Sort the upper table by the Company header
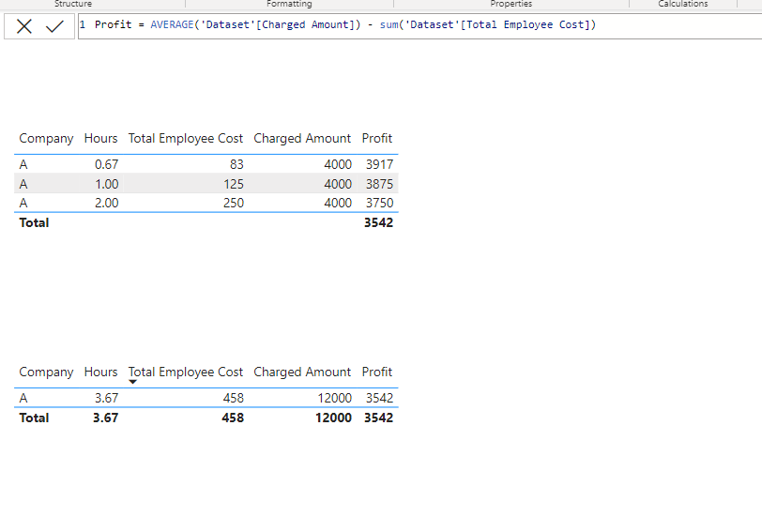Screen dimensions: 762x532 click(x=46, y=139)
